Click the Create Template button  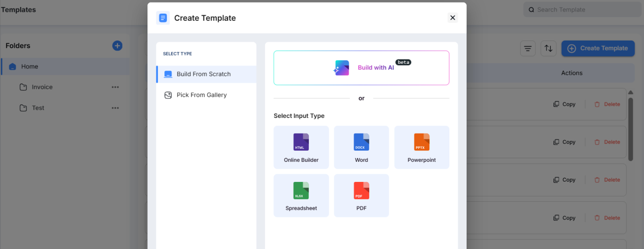click(598, 48)
